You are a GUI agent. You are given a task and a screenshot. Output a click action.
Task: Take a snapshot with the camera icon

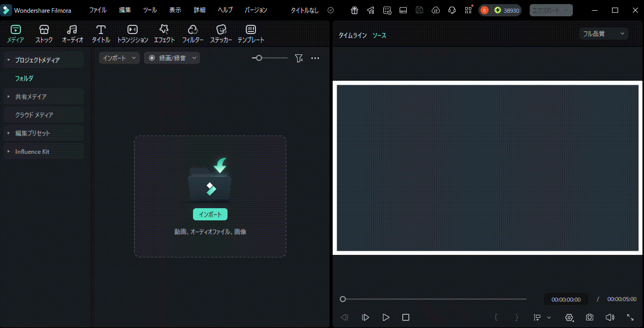coord(589,317)
